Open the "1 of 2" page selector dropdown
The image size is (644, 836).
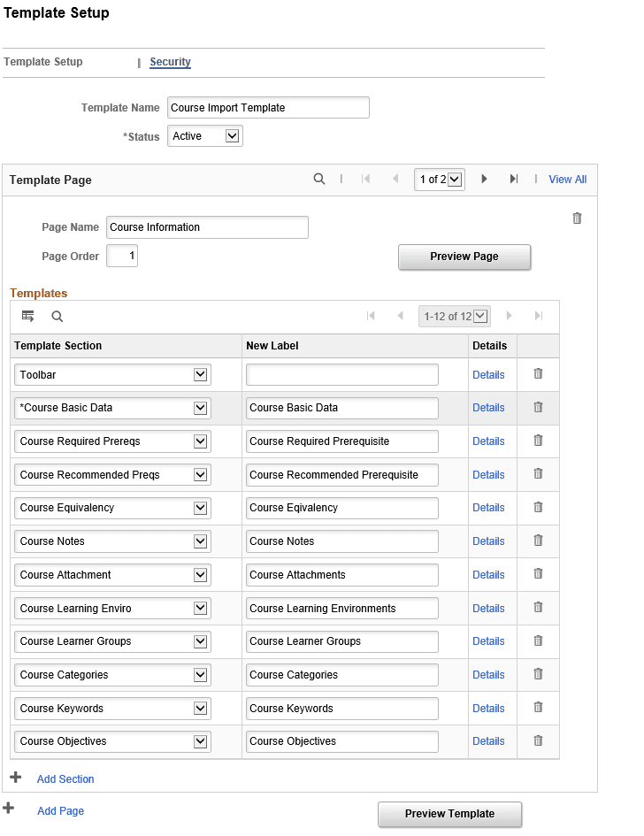[x=439, y=180]
